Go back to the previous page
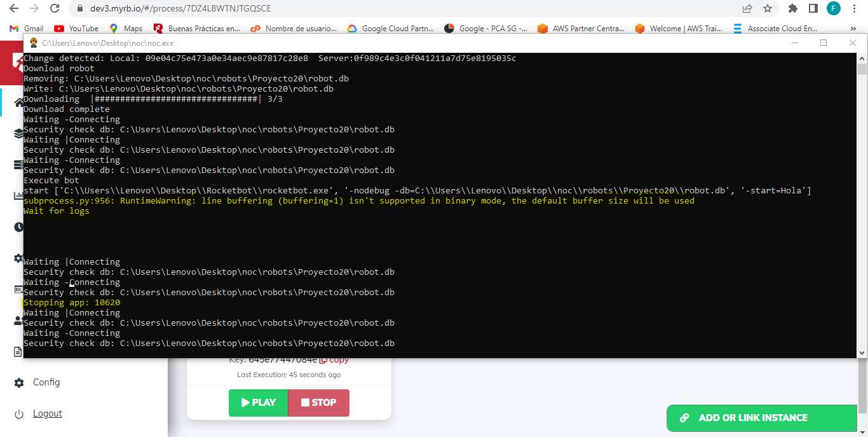 click(14, 9)
